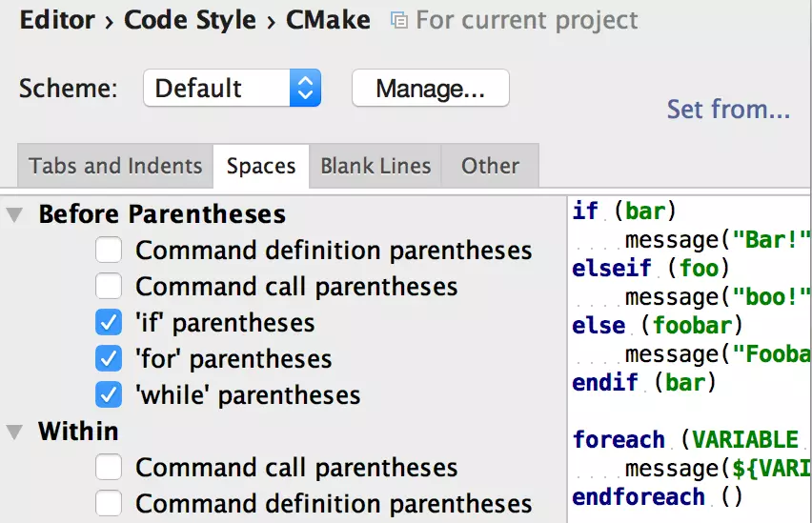Click the 'elseif (foo)' line in the preview
Viewport: 812px width, 523px height.
[650, 268]
